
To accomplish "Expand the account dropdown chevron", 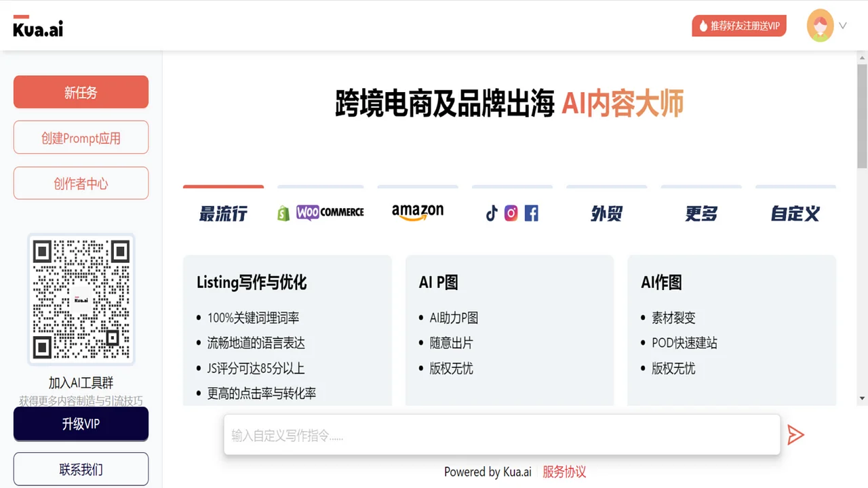I will point(842,25).
